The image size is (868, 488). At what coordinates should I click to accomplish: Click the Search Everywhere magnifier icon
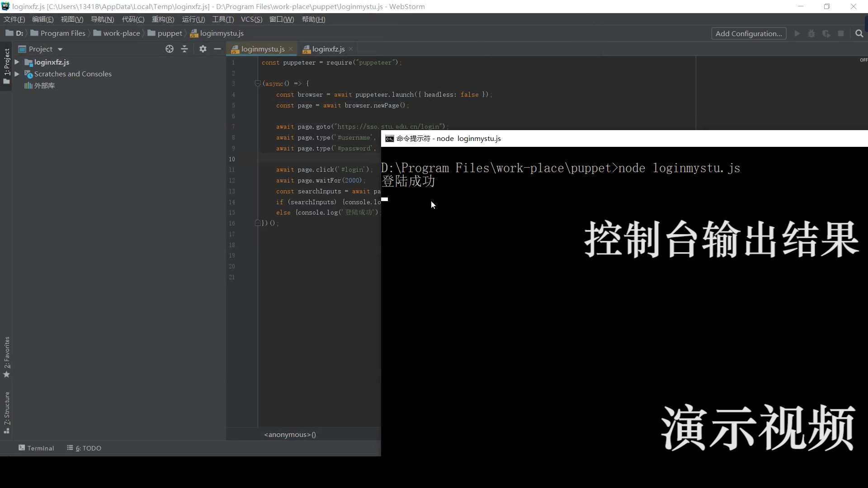coord(859,33)
